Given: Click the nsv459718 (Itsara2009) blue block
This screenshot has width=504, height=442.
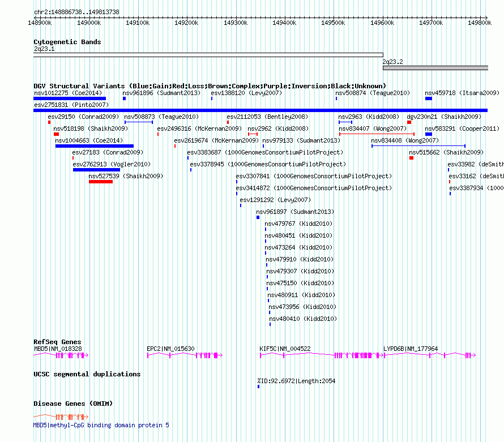Looking at the screenshot, I should click(429, 98).
